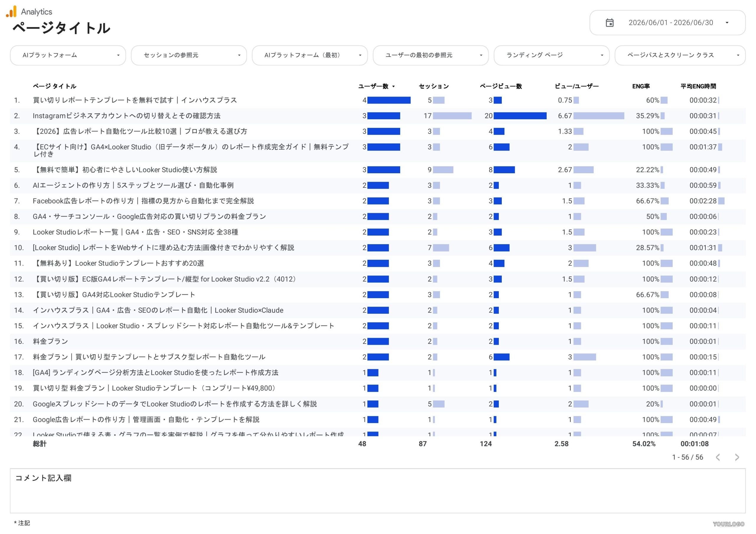Click the ＊注記 footnote text
Image resolution: width=756 pixels, height=534 pixels.
(x=22, y=523)
